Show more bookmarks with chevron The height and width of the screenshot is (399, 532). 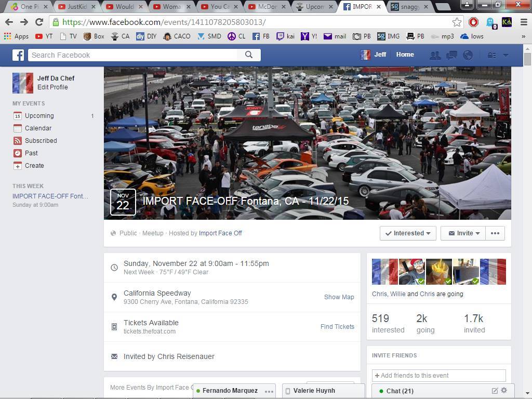523,36
